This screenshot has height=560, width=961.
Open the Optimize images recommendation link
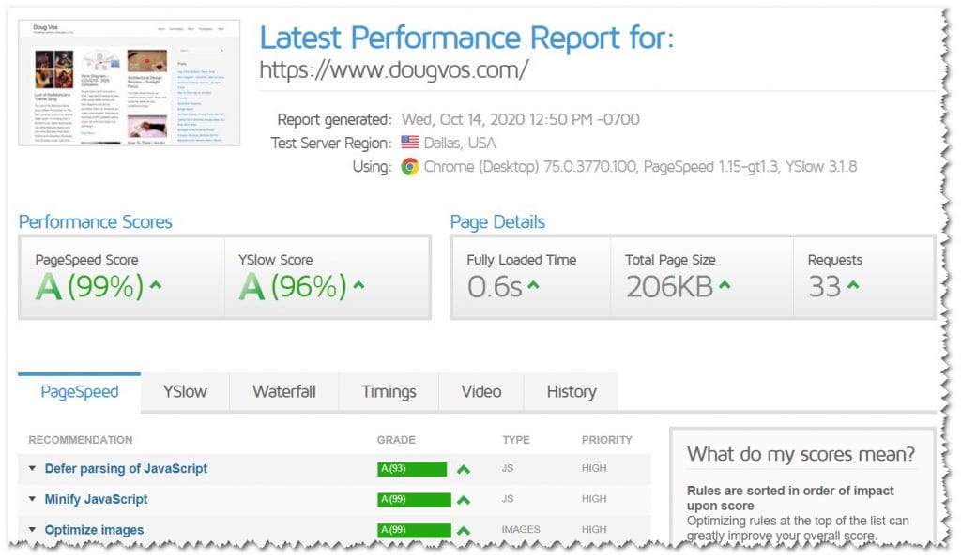click(94, 530)
